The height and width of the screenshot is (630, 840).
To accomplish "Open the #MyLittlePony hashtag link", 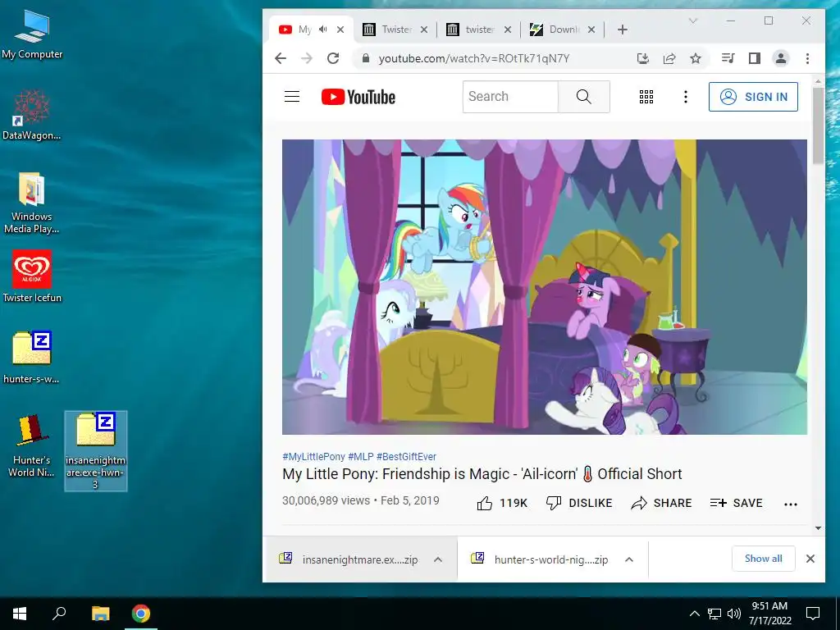I will (x=313, y=456).
